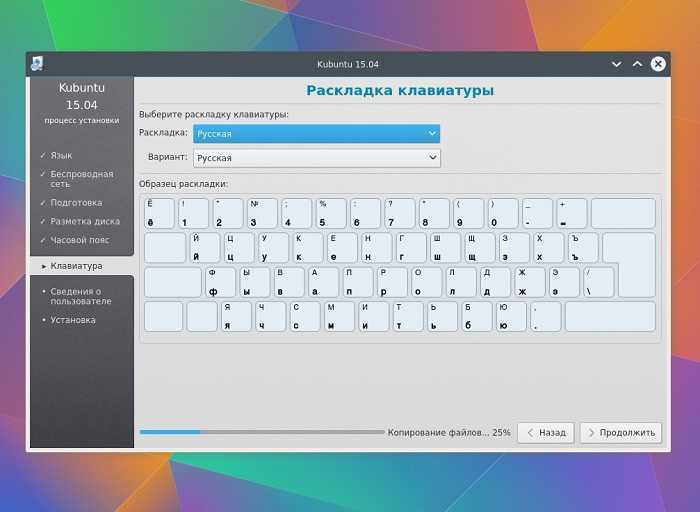Click the backslash key in the layout sample

[599, 282]
